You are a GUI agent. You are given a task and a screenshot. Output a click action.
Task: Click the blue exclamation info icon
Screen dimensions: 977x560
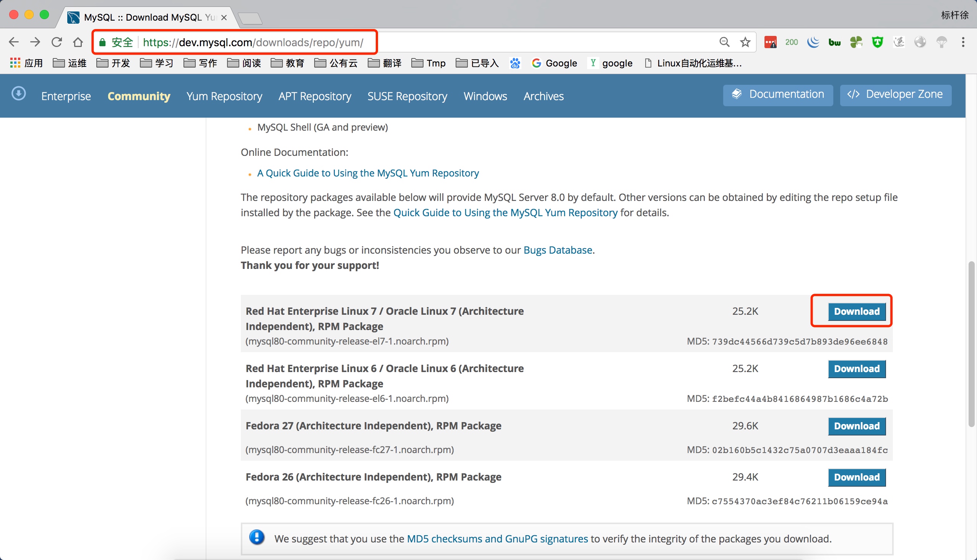coord(256,537)
